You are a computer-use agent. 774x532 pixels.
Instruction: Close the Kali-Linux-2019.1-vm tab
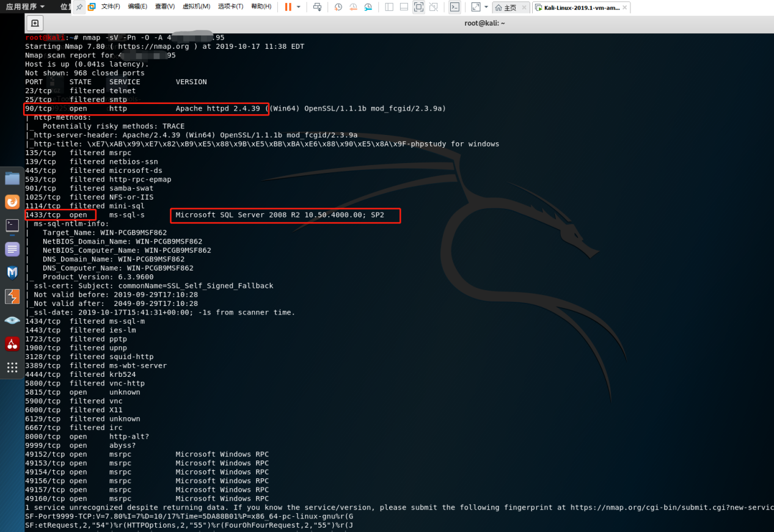pos(624,7)
